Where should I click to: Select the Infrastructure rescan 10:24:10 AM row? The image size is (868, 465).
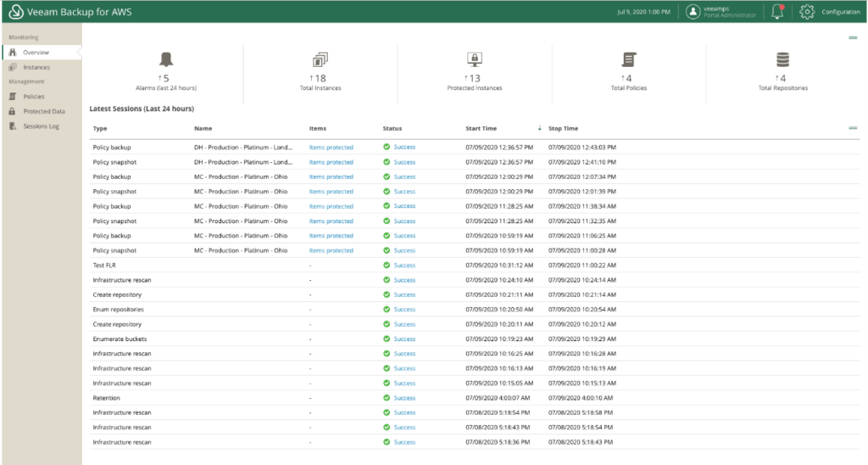coord(475,280)
